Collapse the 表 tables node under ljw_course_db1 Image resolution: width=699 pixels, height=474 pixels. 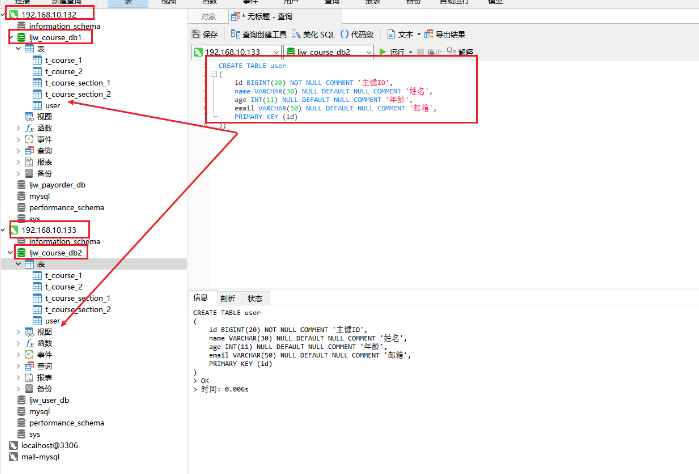click(18, 49)
